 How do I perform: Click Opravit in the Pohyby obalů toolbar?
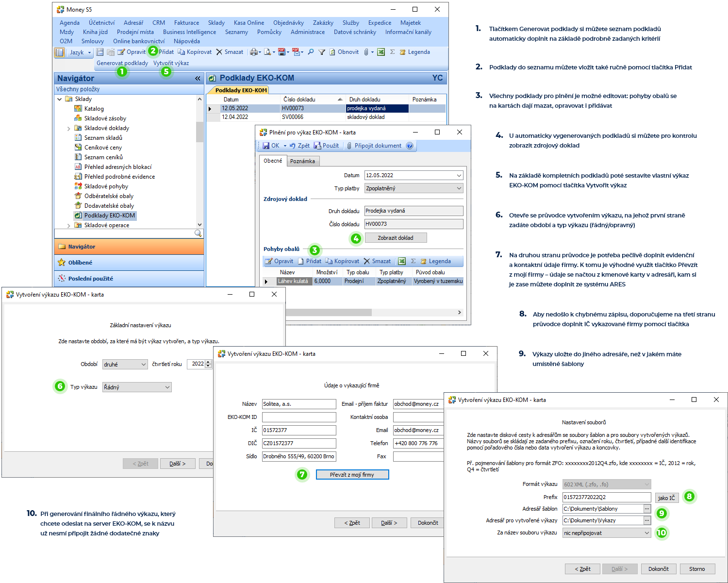tap(279, 261)
